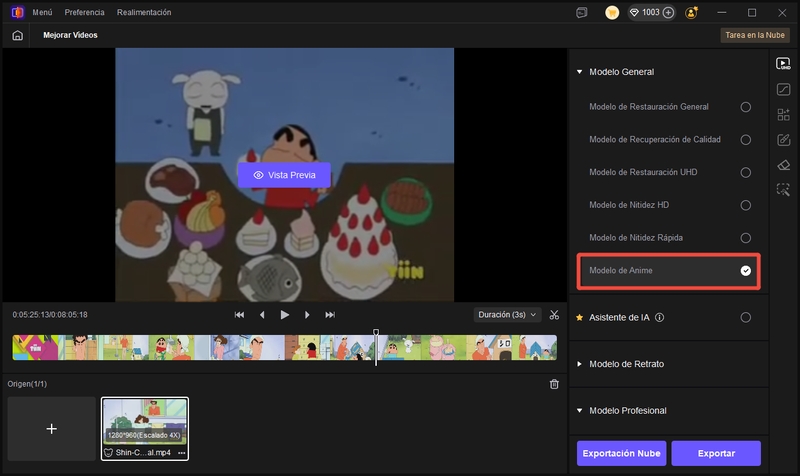
Task: Skip to the start of the video
Action: [239, 315]
